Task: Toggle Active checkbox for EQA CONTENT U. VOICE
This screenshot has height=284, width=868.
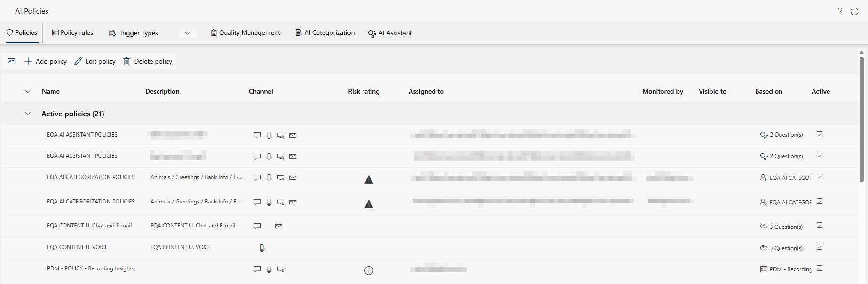Action: [820, 247]
